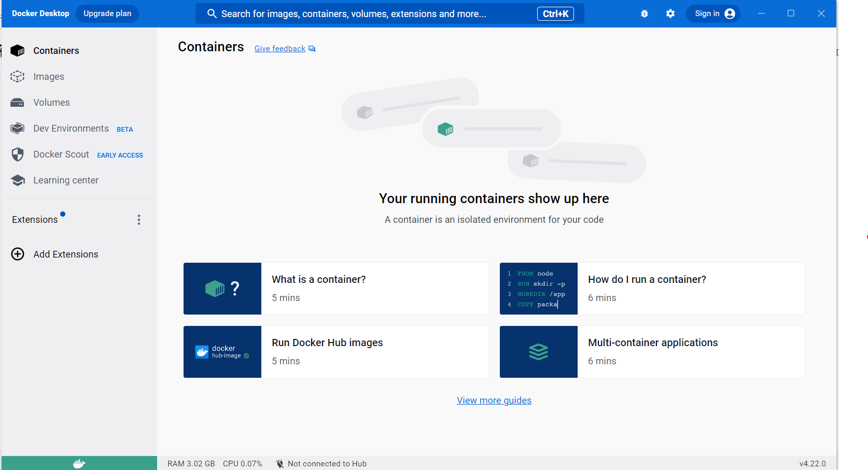
Task: Open the Extensions three-dot options menu
Action: [x=139, y=220]
